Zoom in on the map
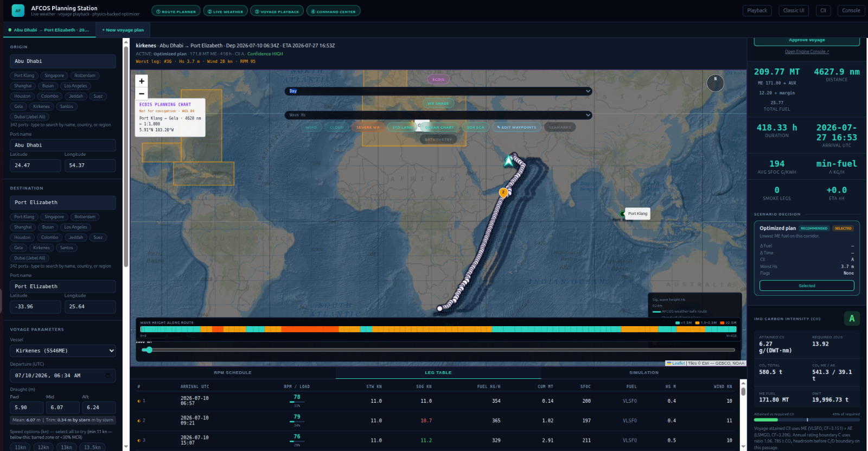 click(142, 81)
